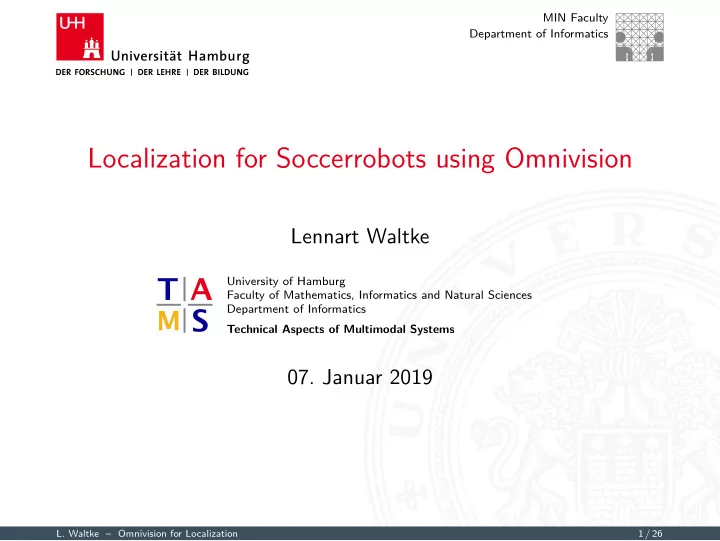This screenshot has width=720, height=541.
Task: Click 'Department of Informatics' beside the TAMS logo
Action: [x=296, y=309]
